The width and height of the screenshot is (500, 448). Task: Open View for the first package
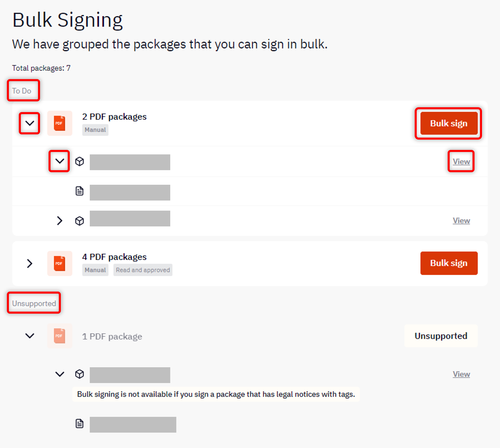click(461, 161)
